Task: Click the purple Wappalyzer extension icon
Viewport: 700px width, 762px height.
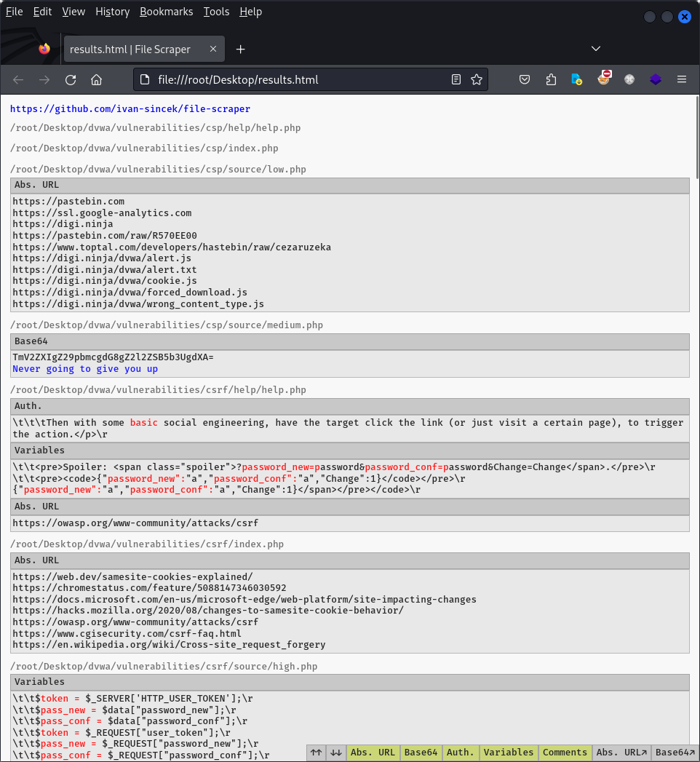Action: pyautogui.click(x=655, y=79)
